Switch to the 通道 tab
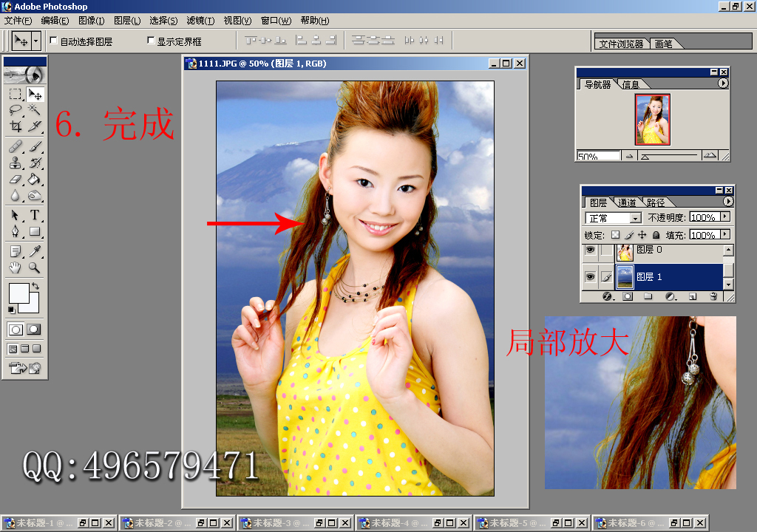757x532 pixels. point(627,202)
